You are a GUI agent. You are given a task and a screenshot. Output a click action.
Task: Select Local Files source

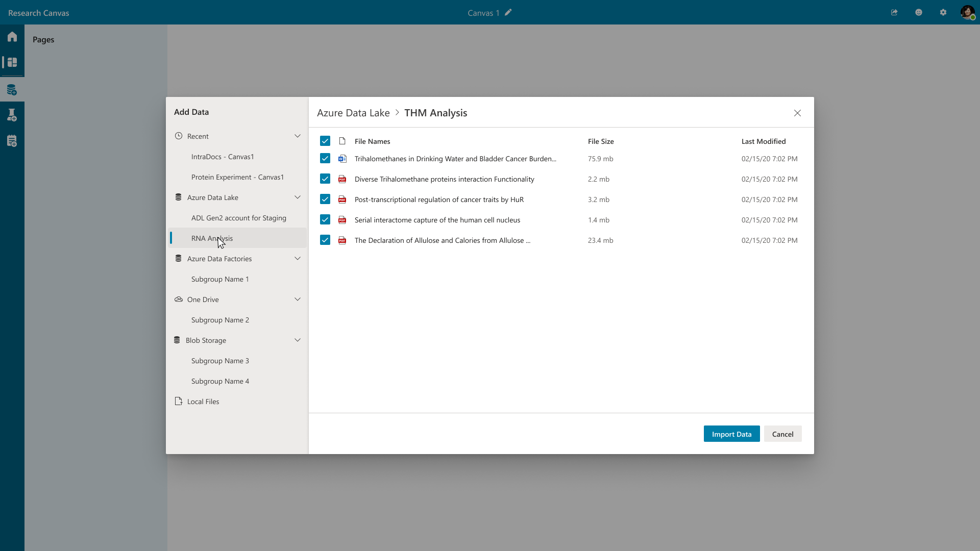click(x=203, y=402)
